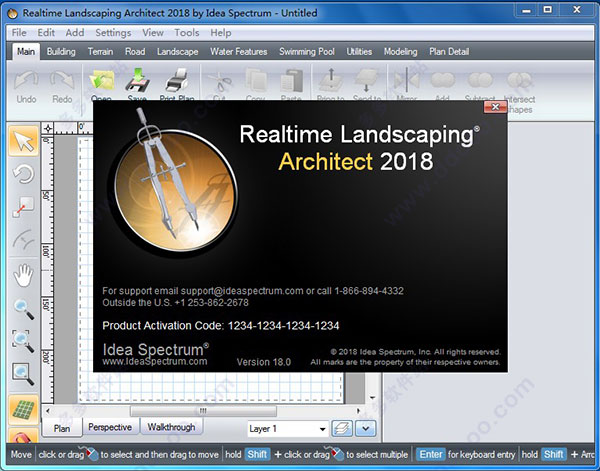Image resolution: width=600 pixels, height=471 pixels.
Task: Open the Tools menu
Action: tap(187, 33)
